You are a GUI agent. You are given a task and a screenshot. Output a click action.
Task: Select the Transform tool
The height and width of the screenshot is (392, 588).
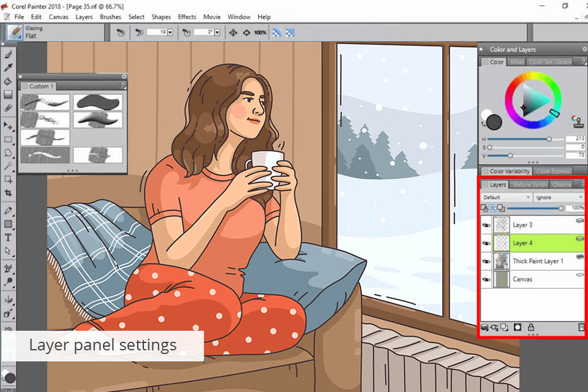point(8,179)
